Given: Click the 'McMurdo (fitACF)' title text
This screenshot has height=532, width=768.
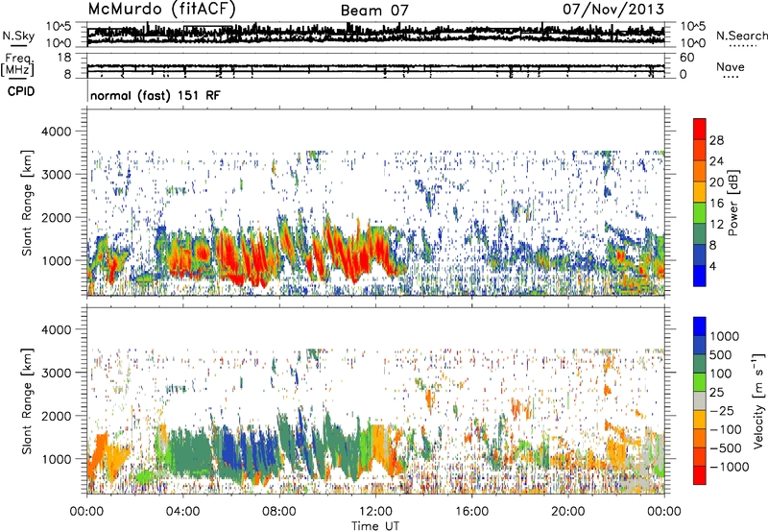Looking at the screenshot, I should [x=161, y=10].
